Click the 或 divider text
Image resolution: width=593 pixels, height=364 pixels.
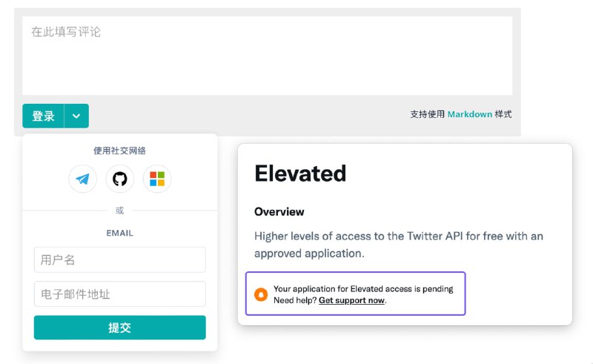(x=119, y=211)
